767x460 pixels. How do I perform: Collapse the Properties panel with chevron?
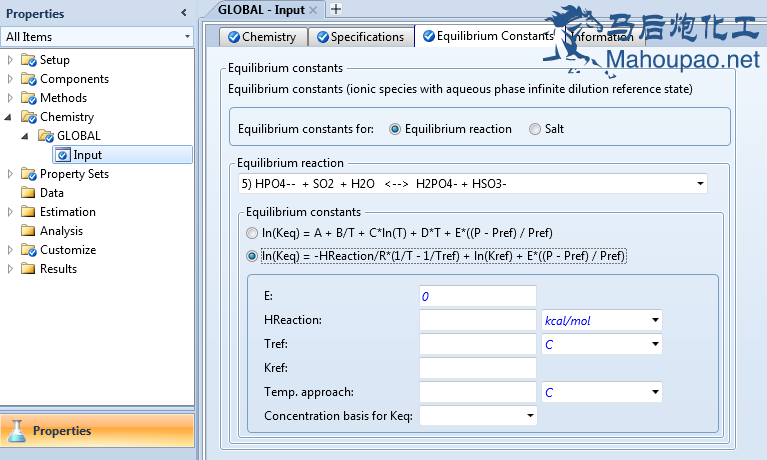(x=183, y=13)
